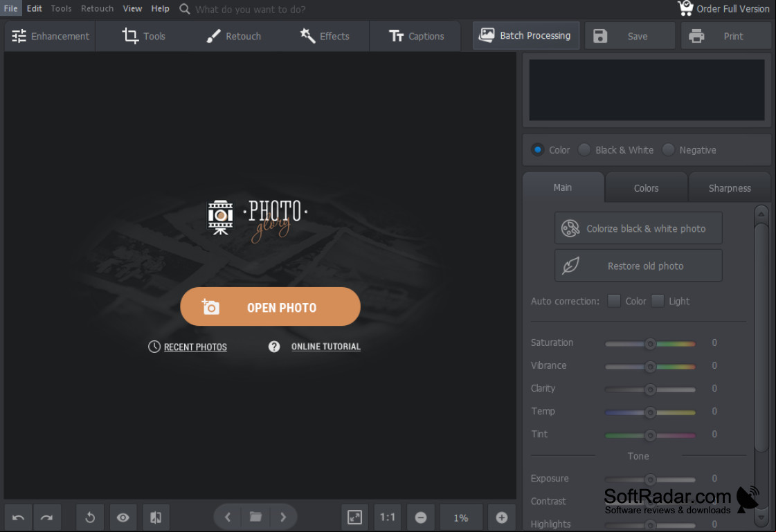Click the search magnifier icon
This screenshot has width=776, height=532.
pyautogui.click(x=184, y=9)
